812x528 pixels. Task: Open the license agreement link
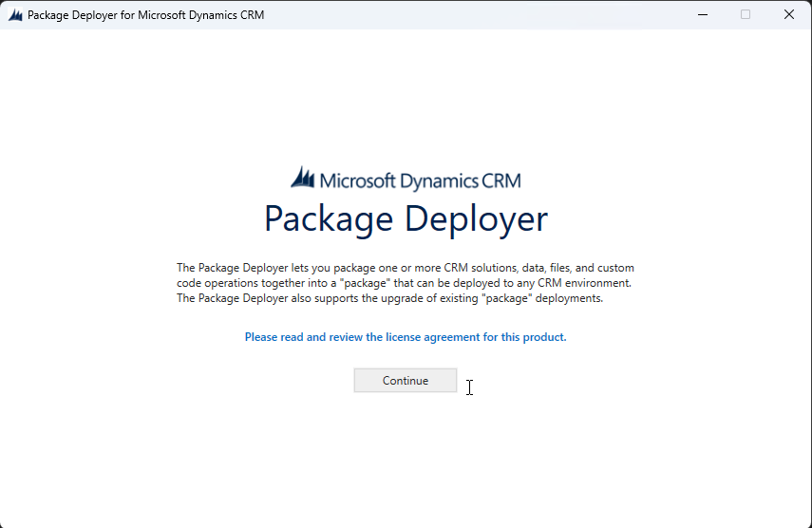[406, 337]
